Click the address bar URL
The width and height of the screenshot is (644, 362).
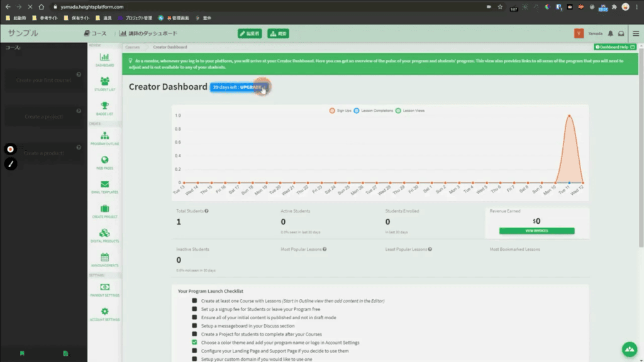pyautogui.click(x=92, y=6)
